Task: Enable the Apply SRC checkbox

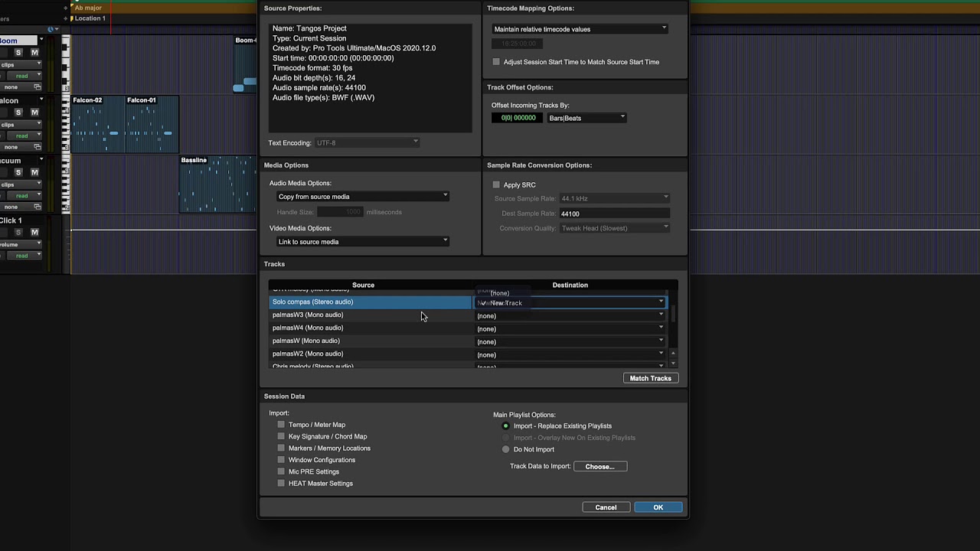Action: tap(496, 184)
